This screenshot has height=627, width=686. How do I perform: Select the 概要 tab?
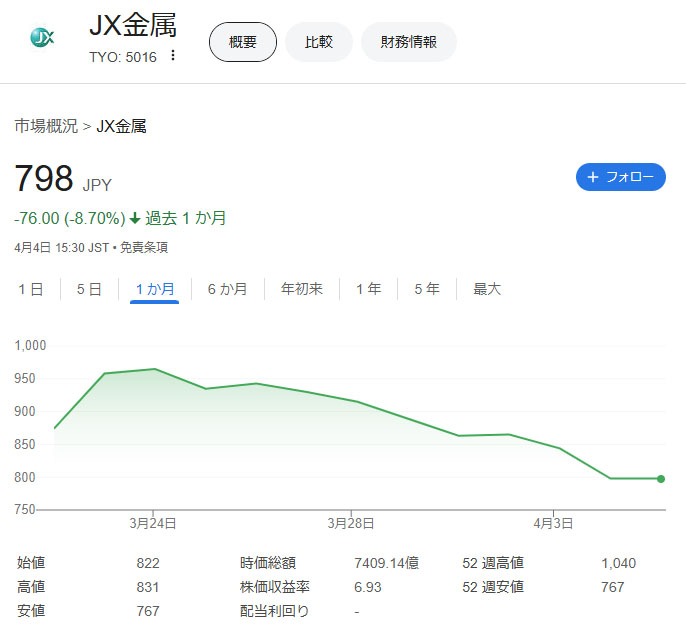[x=242, y=42]
